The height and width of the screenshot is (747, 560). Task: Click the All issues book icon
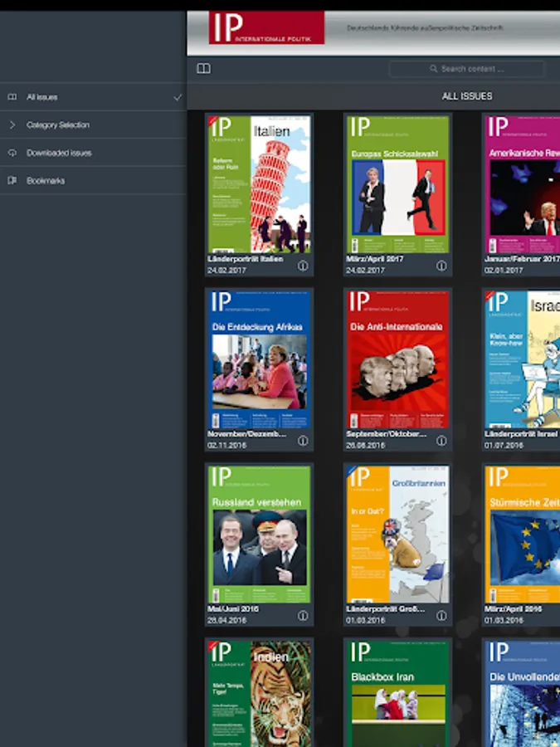[12, 97]
